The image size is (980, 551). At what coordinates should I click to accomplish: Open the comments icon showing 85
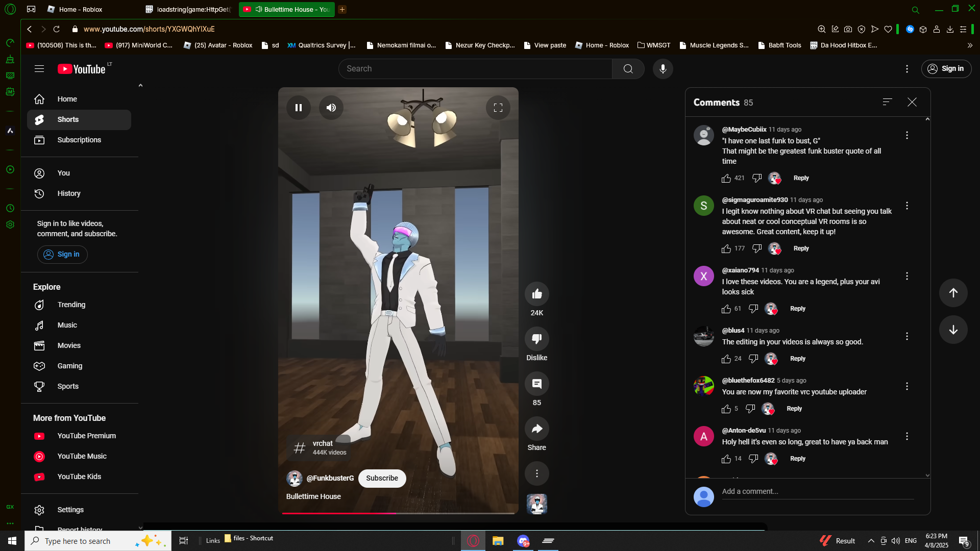tap(536, 384)
